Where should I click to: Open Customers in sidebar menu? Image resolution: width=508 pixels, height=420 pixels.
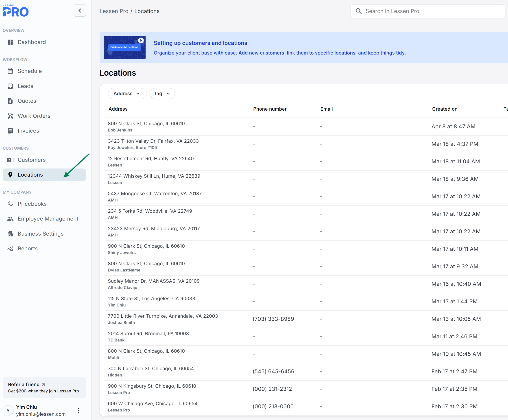31,160
